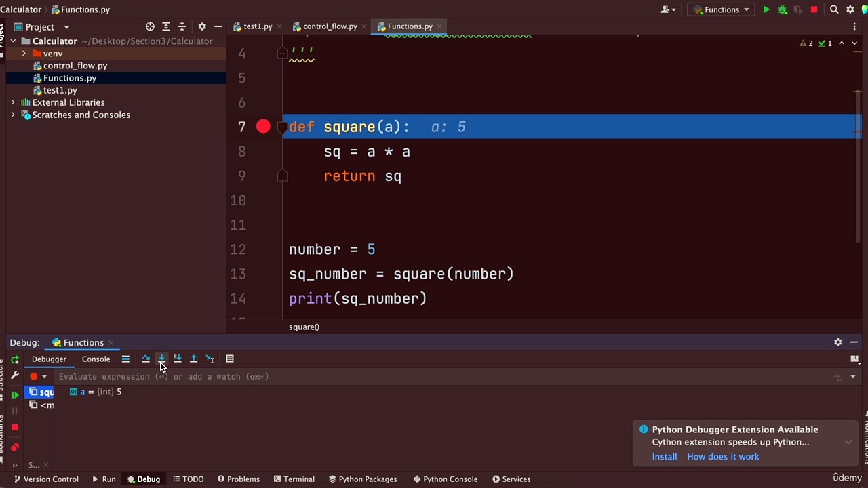
Task: Open Run tool window
Action: (104, 479)
